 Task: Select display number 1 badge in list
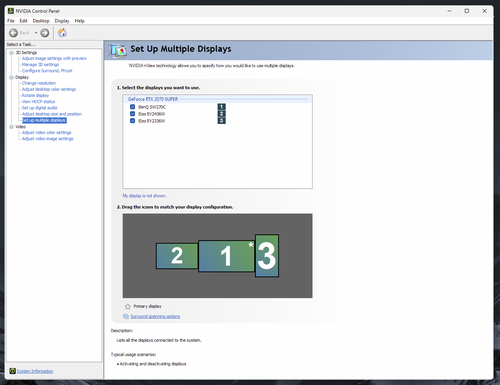(221, 107)
